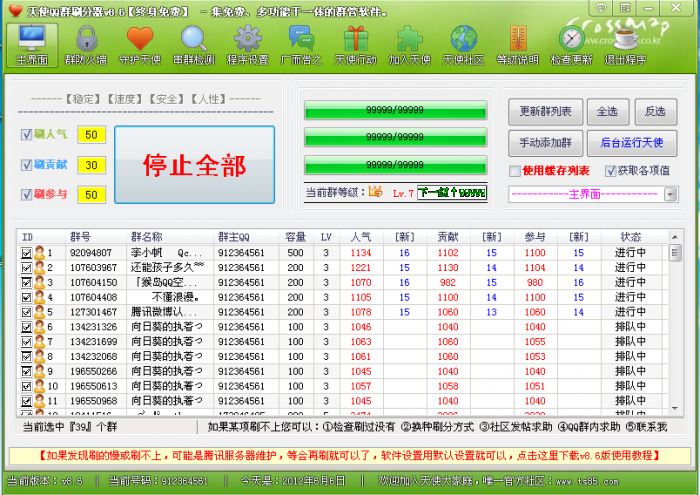Expand the 主界面 dropdown list
This screenshot has height=495, width=700.
671,194
